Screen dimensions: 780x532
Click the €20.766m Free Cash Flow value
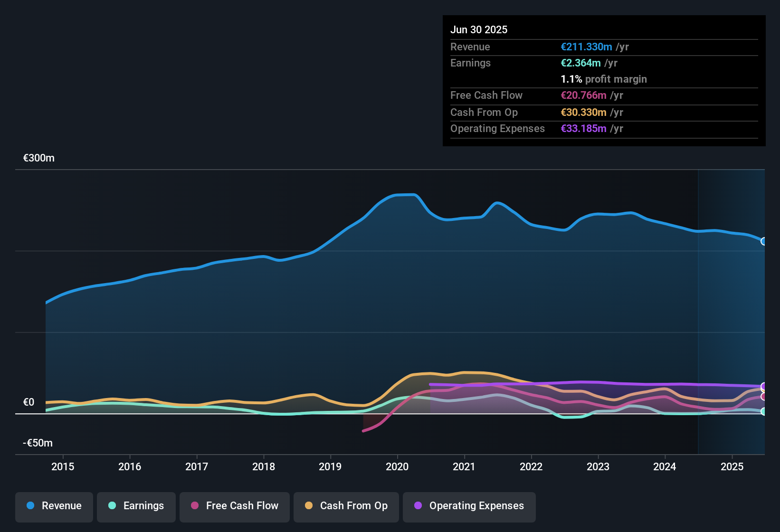click(583, 95)
